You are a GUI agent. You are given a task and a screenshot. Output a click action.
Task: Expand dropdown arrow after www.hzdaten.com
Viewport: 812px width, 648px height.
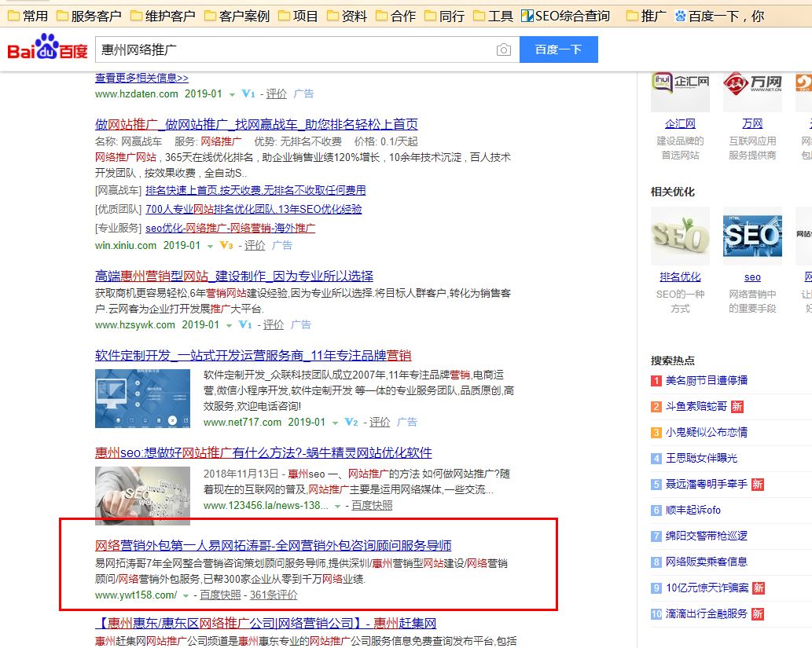tap(232, 95)
